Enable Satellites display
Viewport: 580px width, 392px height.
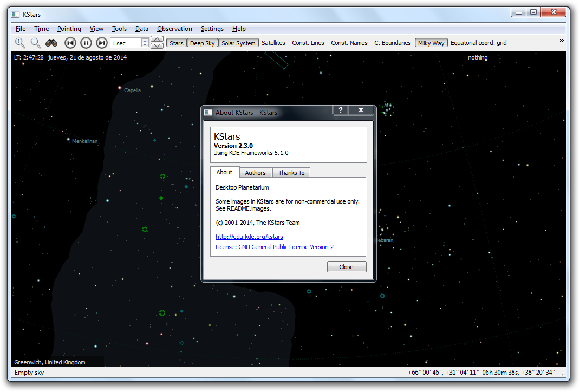click(x=273, y=43)
